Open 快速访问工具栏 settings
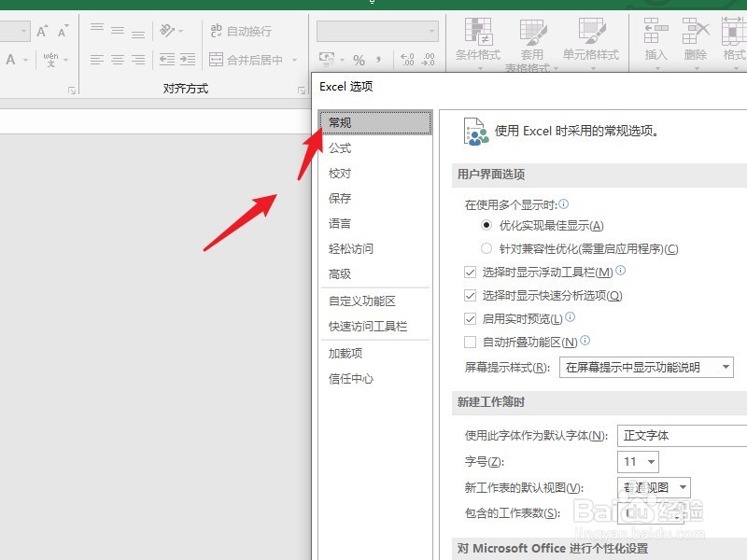747x560 pixels. click(x=375, y=326)
